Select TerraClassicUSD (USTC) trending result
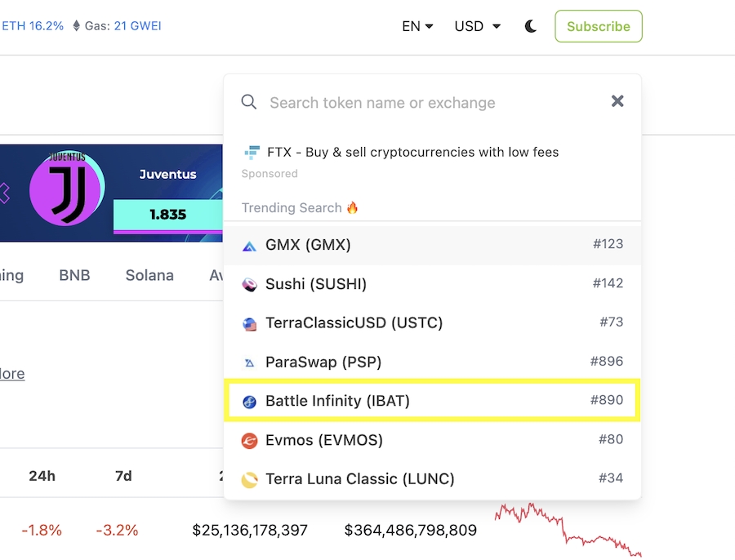 click(x=432, y=323)
